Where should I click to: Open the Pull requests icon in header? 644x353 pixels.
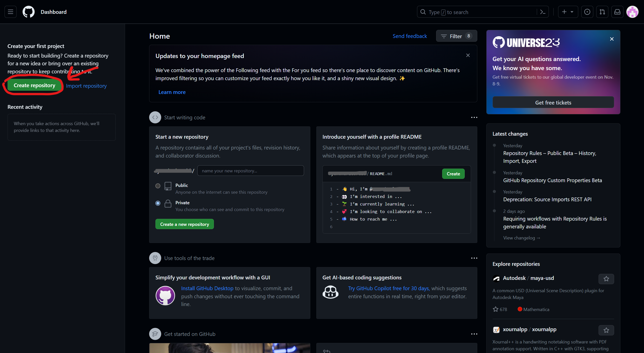602,12
